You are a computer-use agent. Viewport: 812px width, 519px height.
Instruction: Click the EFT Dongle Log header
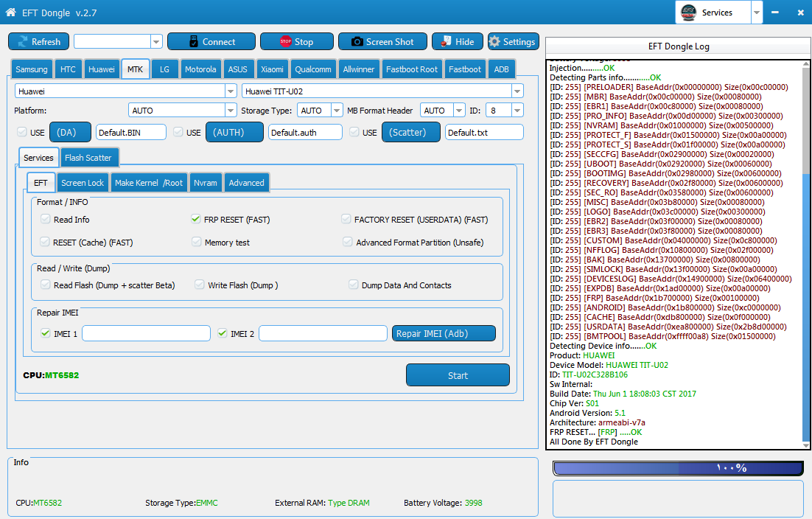pos(679,46)
